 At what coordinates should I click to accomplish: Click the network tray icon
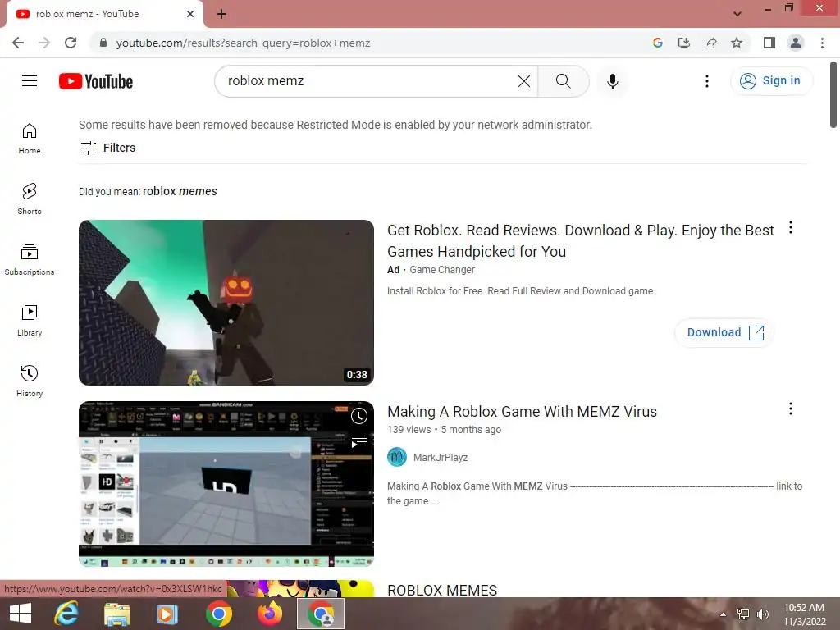743,614
